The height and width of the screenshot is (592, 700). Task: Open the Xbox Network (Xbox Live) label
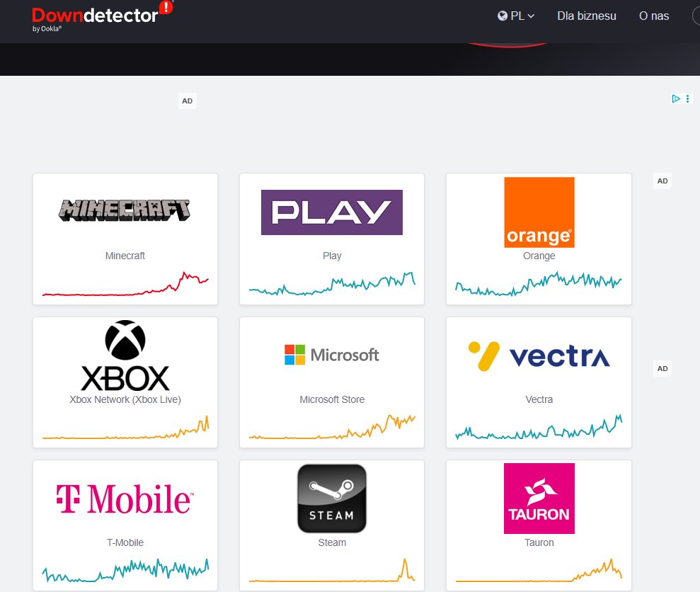125,399
